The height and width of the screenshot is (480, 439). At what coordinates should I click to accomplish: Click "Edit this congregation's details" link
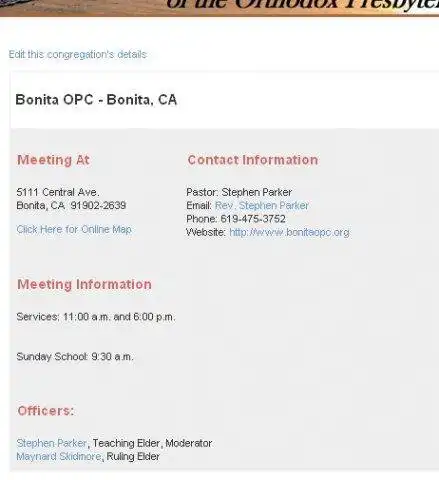tap(77, 54)
